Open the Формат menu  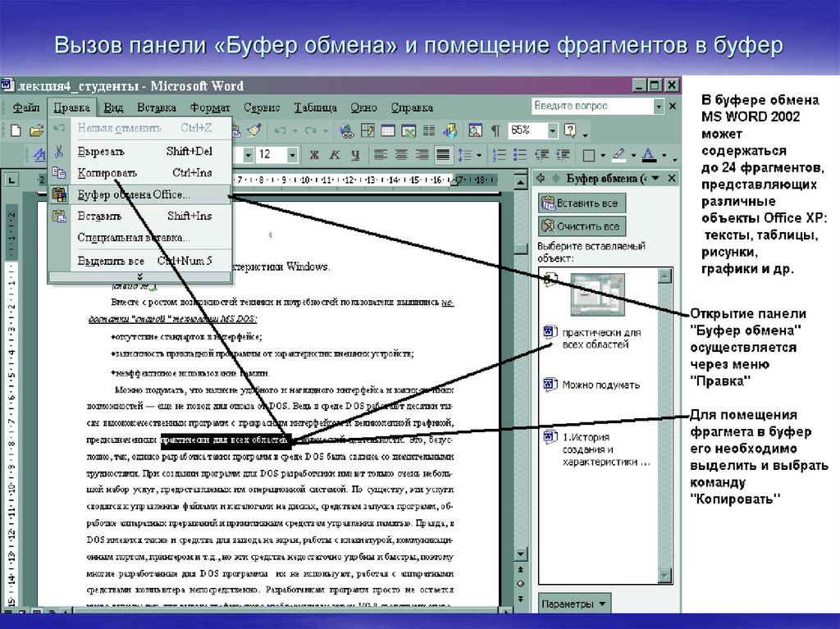pos(210,107)
